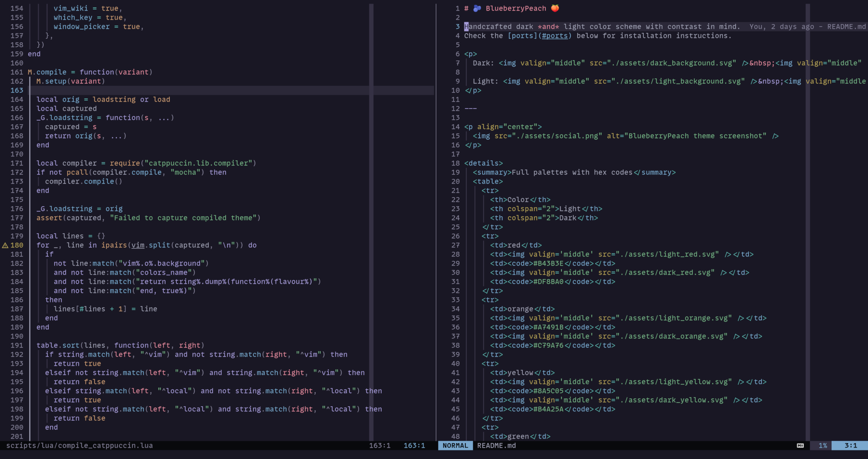Click the scripts/lua/compile_catppuccin.lua file path
868x459 pixels.
pyautogui.click(x=80, y=446)
